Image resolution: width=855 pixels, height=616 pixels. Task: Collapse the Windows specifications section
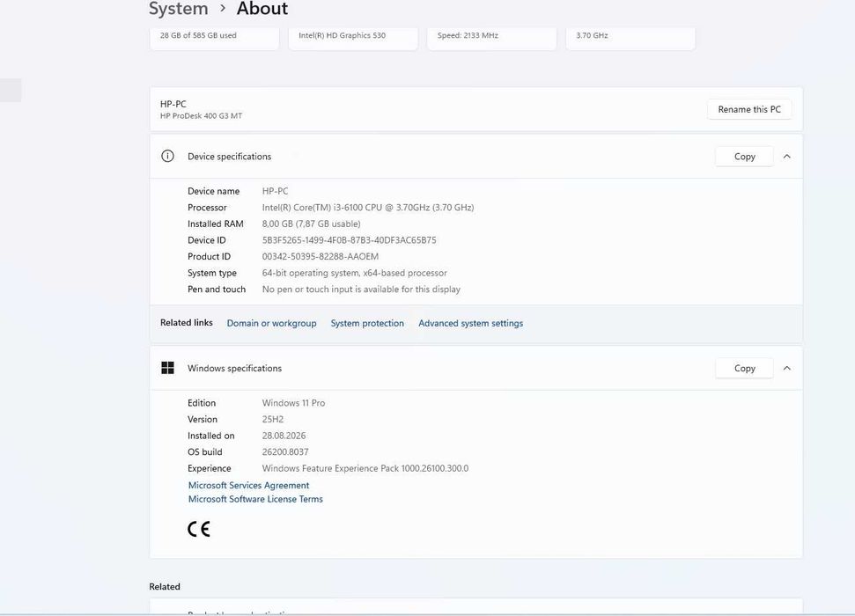tap(787, 368)
